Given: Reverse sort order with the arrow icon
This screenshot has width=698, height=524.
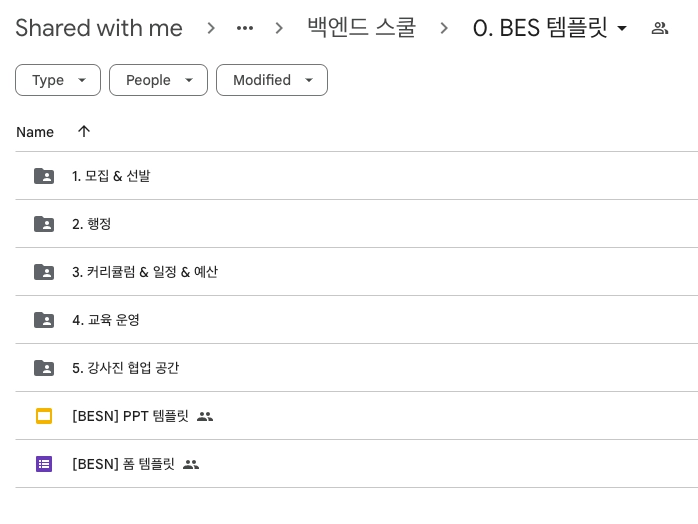Looking at the screenshot, I should [x=84, y=131].
